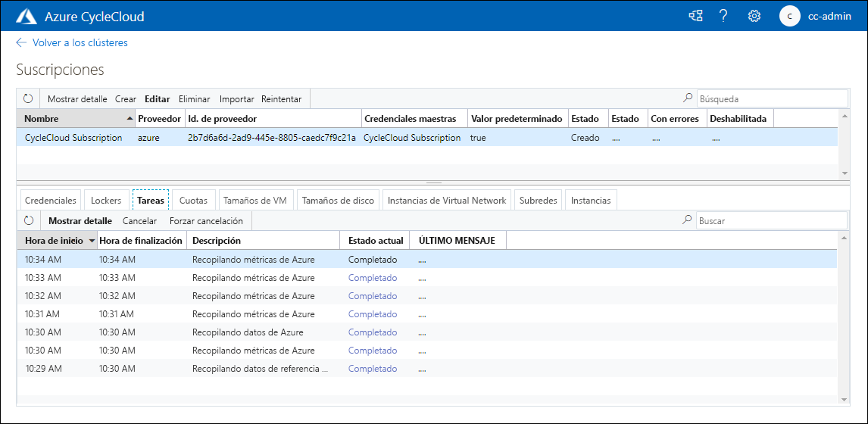Click Importar in subscriptions toolbar
Screen dimensions: 868x424
(236, 99)
